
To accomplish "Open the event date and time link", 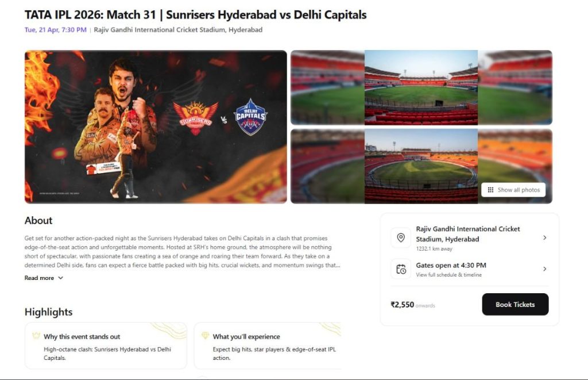I will coord(54,29).
